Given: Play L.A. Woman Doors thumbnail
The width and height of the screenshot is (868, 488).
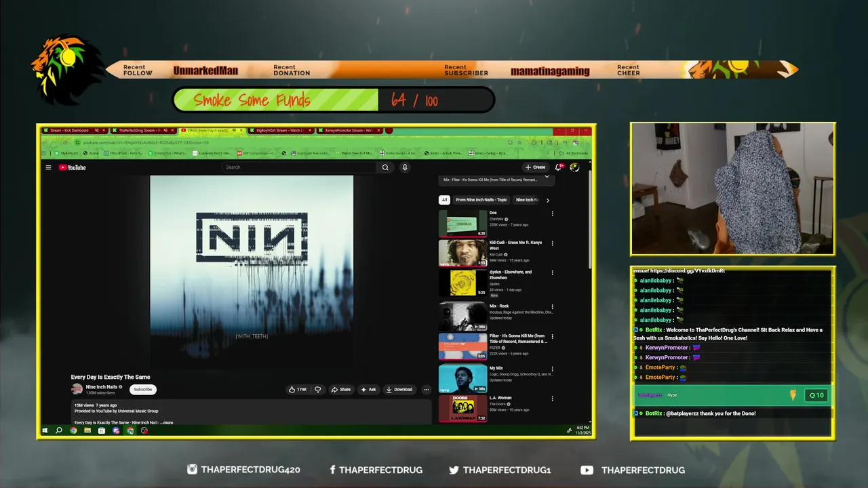Looking at the screenshot, I should pos(462,409).
